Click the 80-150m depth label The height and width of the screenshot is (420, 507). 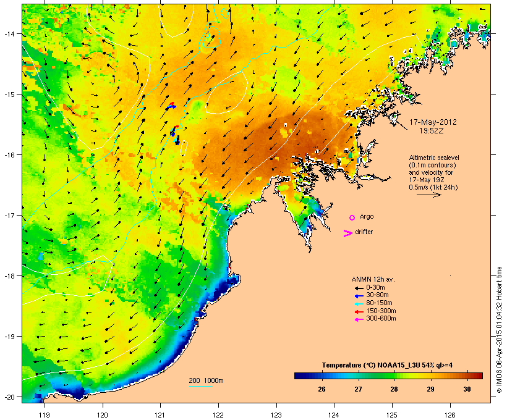[379, 303]
